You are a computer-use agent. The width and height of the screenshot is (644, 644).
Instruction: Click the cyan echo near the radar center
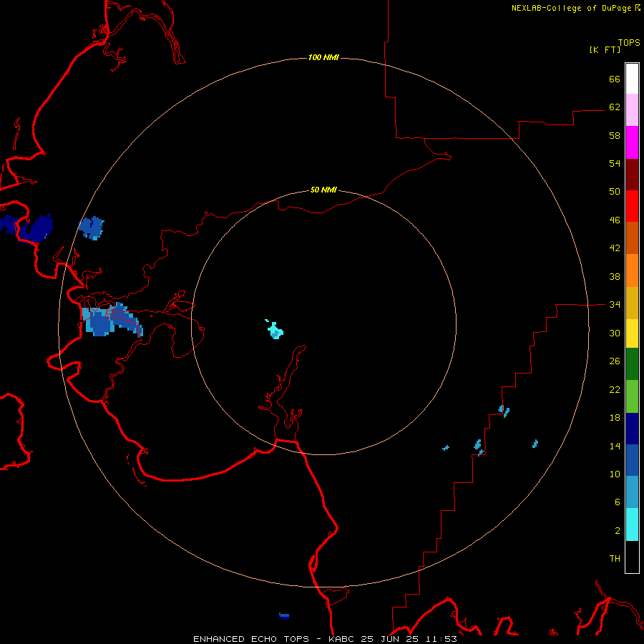click(275, 330)
